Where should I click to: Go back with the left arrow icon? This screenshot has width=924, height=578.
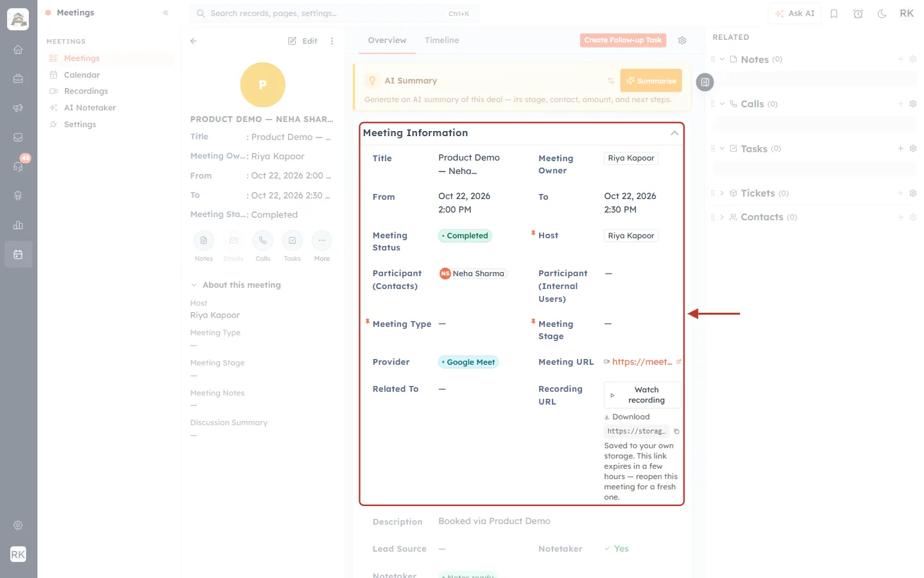(x=194, y=40)
